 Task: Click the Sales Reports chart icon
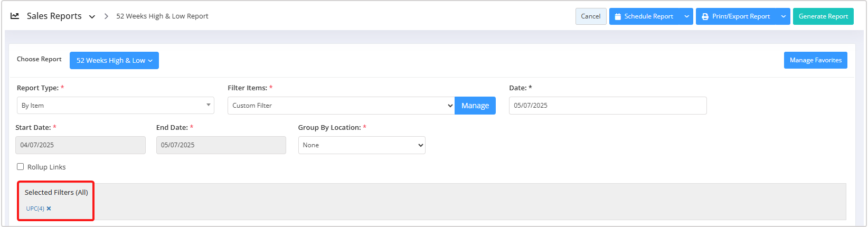click(15, 16)
